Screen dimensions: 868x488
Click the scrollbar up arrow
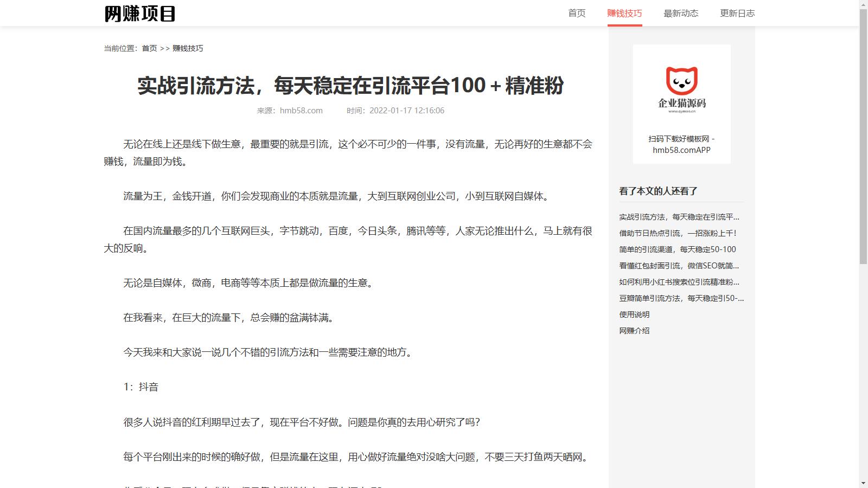[x=863, y=4]
